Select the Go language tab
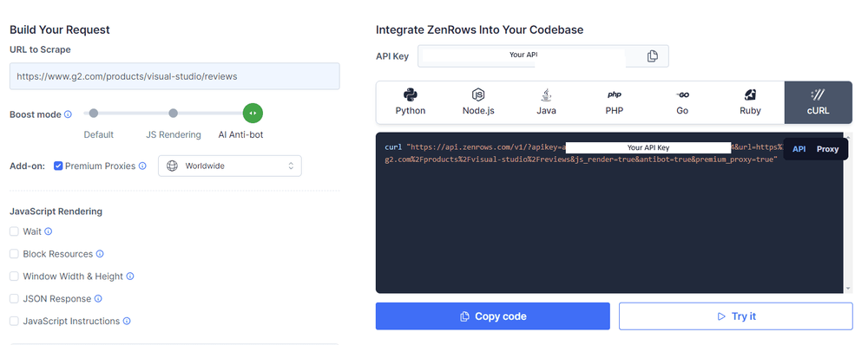Viewport: 868px width, 345px height. tap(682, 102)
